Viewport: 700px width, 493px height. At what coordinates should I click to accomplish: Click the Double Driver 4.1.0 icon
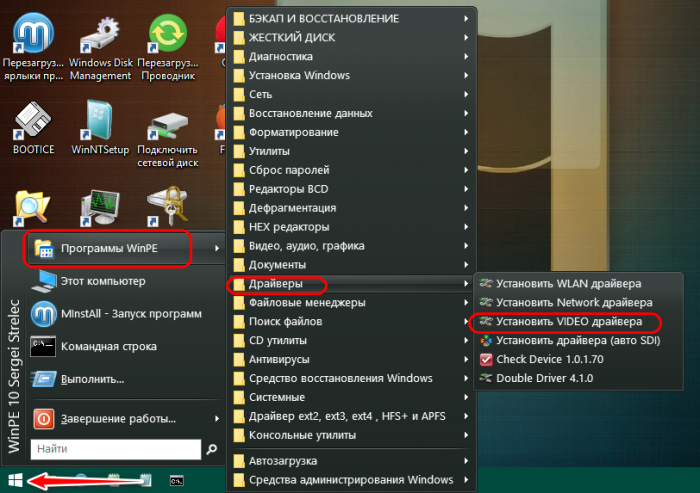point(486,378)
